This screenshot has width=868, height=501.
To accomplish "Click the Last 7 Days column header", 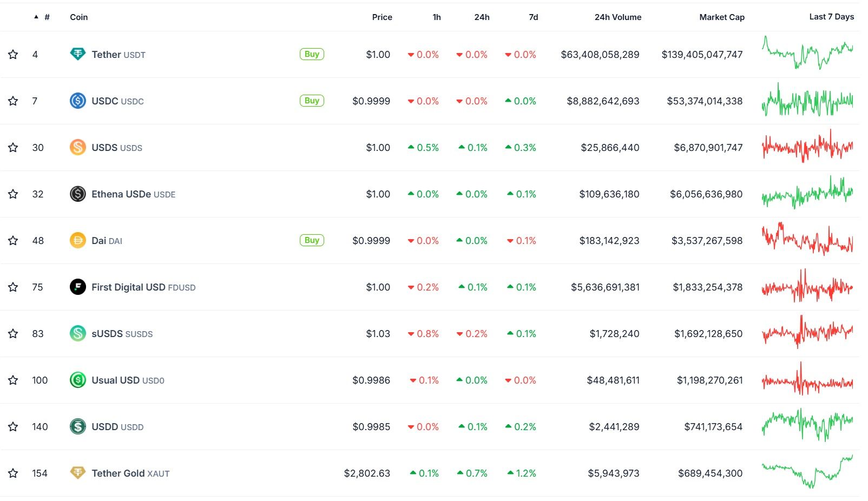I will pos(832,16).
